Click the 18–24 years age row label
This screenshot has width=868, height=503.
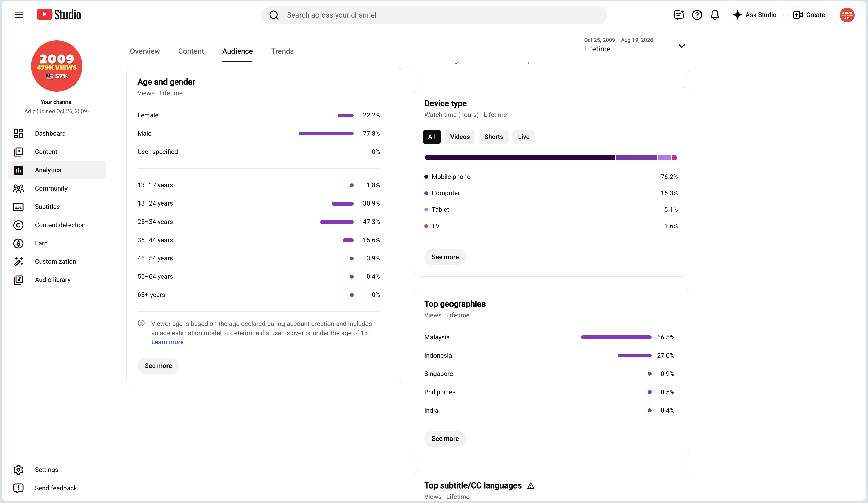click(x=155, y=203)
